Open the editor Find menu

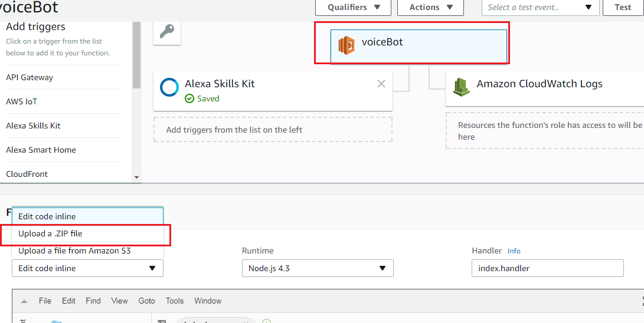[93, 301]
